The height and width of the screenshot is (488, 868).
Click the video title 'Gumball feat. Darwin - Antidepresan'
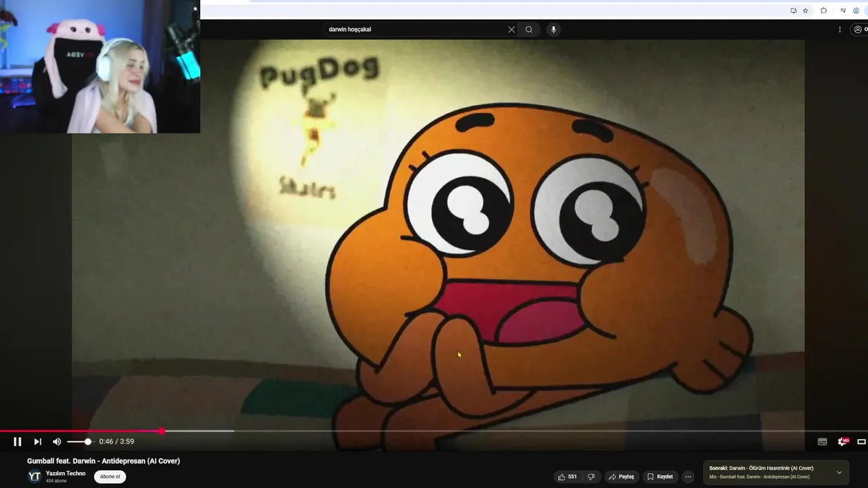point(104,461)
